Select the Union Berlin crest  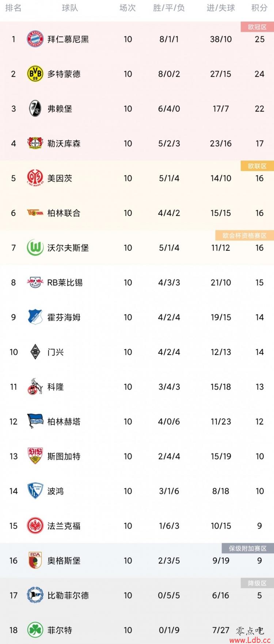[35, 213]
